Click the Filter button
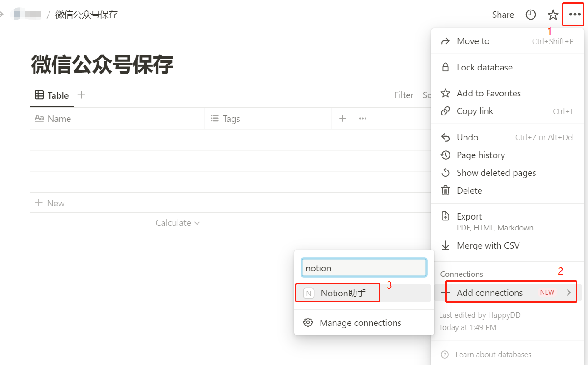The height and width of the screenshot is (365, 588). point(404,95)
